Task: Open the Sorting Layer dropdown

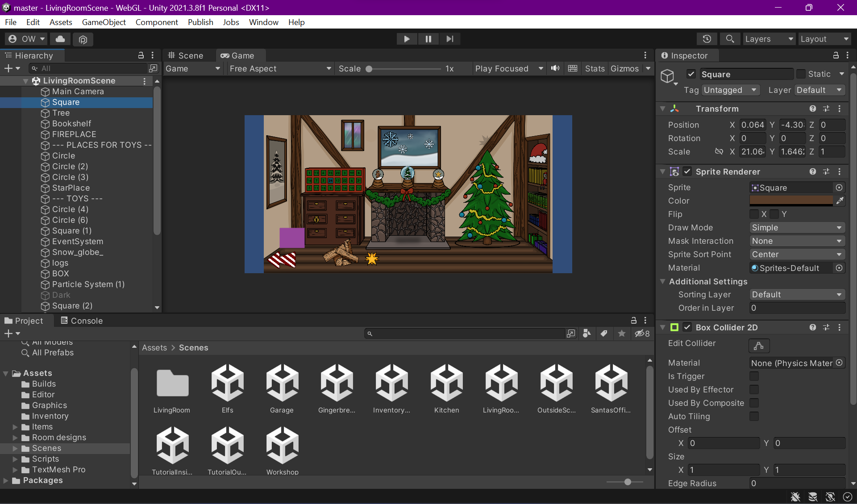Action: (x=797, y=295)
